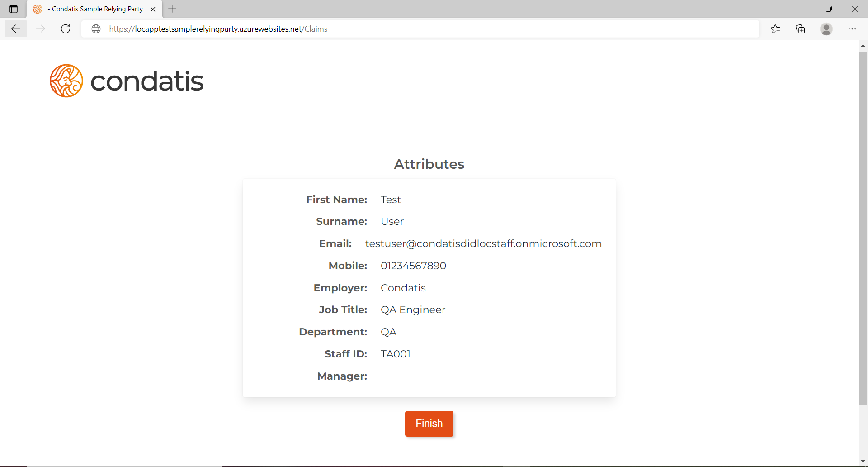Close the Condatis Sample Relying Party tab
Image resolution: width=868 pixels, height=467 pixels.
pos(153,9)
